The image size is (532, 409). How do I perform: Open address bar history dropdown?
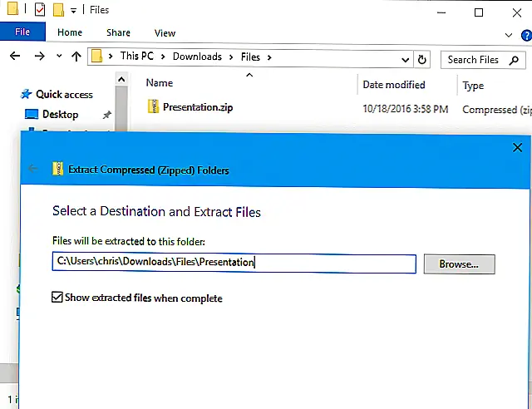405,60
